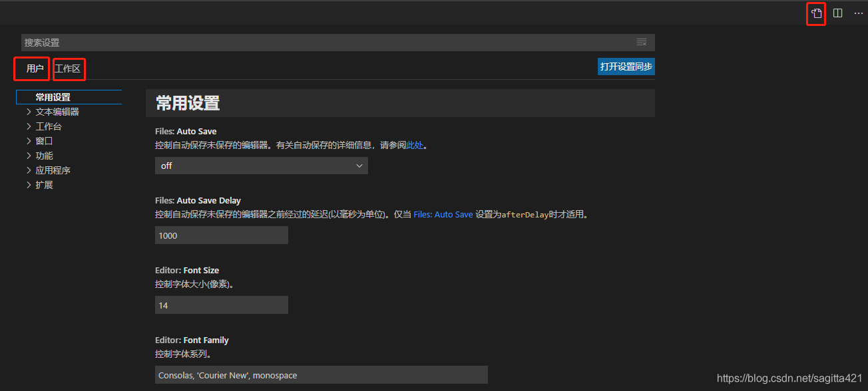Open more actions ellipsis menu

pos(858,13)
